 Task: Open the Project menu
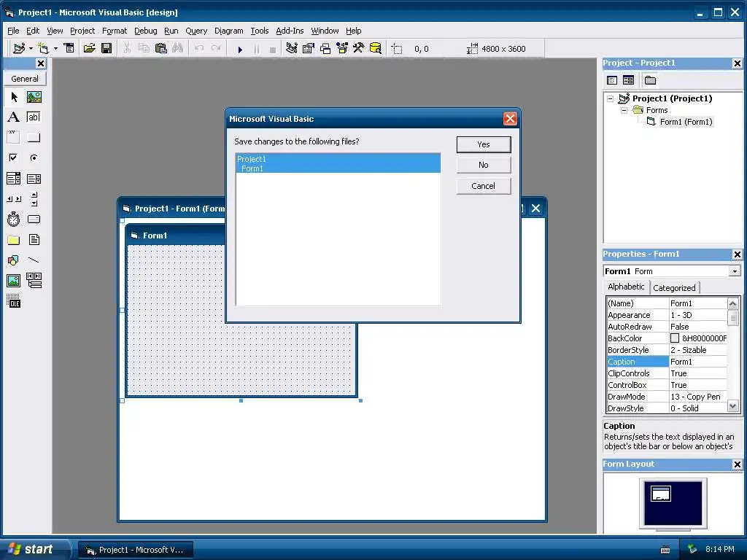coord(82,31)
